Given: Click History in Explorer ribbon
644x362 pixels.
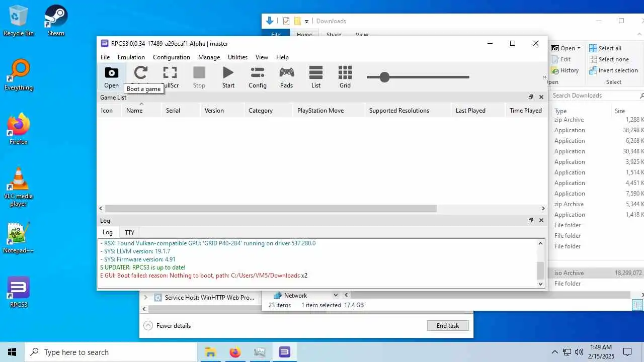Looking at the screenshot, I should (x=565, y=70).
